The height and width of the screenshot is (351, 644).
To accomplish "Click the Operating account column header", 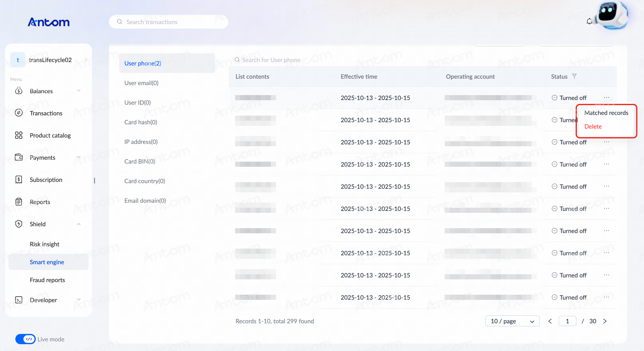I will 470,77.
